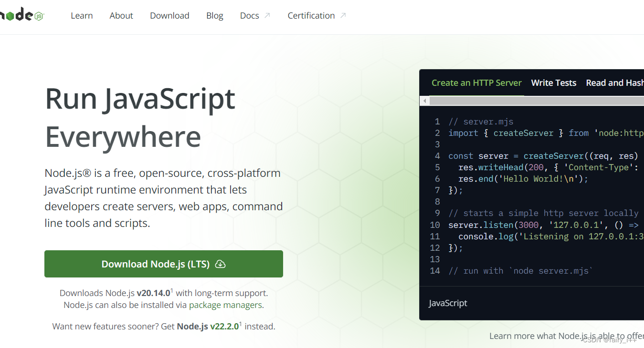Click the v20.14.0 version link
This screenshot has width=644, height=348.
tap(153, 293)
